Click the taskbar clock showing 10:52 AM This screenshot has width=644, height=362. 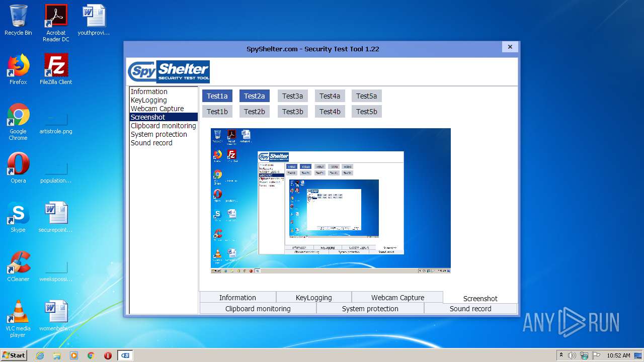618,355
